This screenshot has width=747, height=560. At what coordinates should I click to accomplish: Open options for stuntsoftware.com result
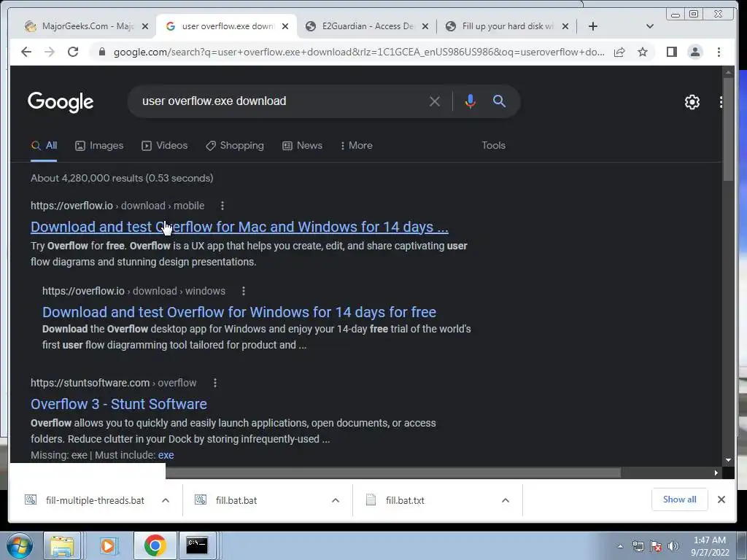(215, 383)
